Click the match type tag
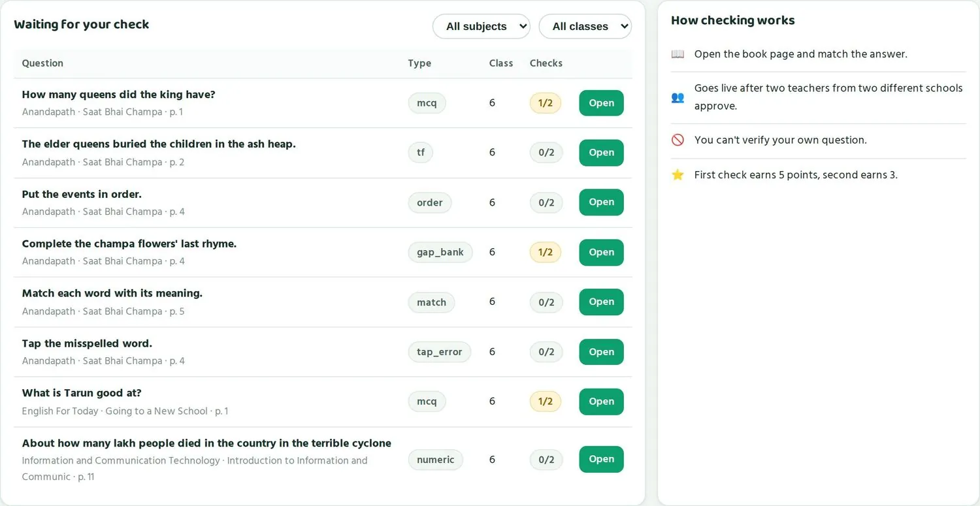 (431, 302)
